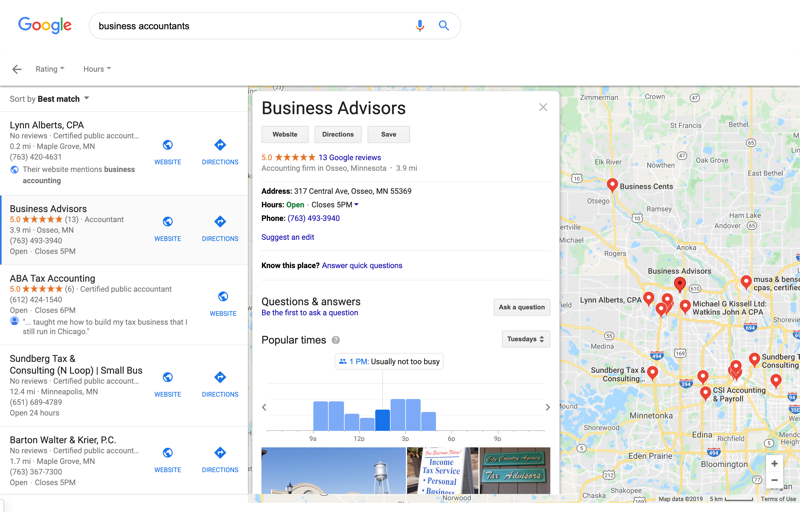
Task: Click the Save button
Action: click(x=388, y=134)
